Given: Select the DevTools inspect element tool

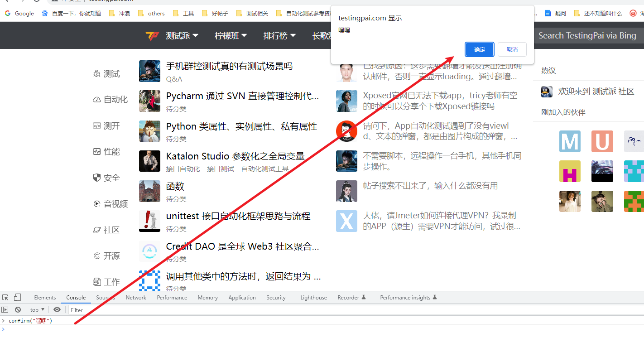Looking at the screenshot, I should (x=5, y=298).
